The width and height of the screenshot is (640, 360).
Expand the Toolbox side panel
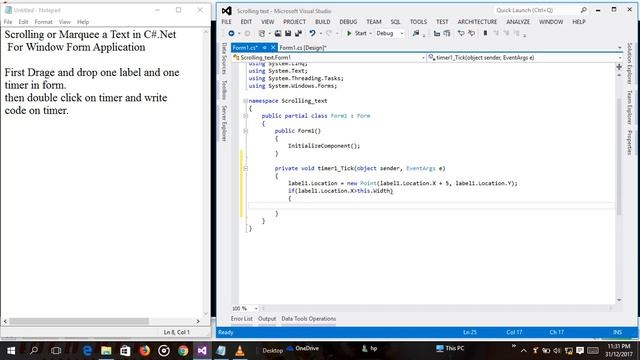(x=224, y=90)
